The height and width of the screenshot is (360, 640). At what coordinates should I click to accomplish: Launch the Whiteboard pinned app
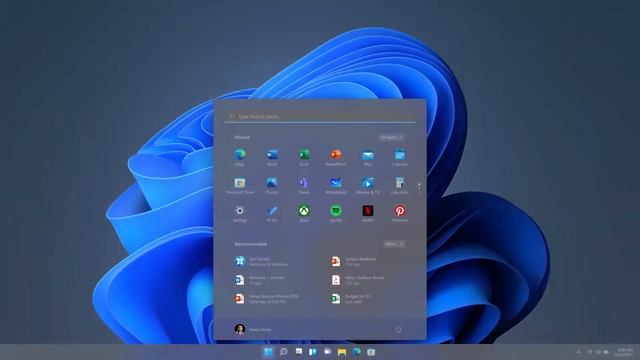(336, 185)
